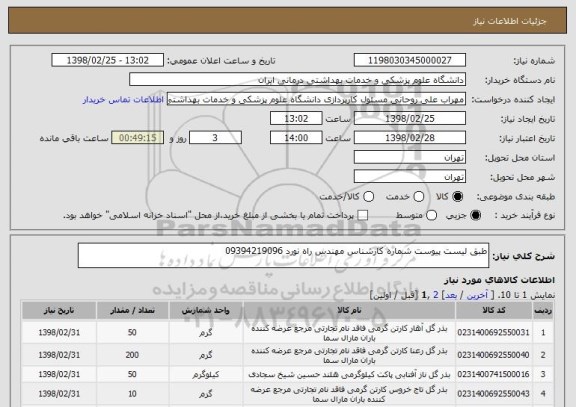Select the متوسط purchase type radio

pos(432,216)
